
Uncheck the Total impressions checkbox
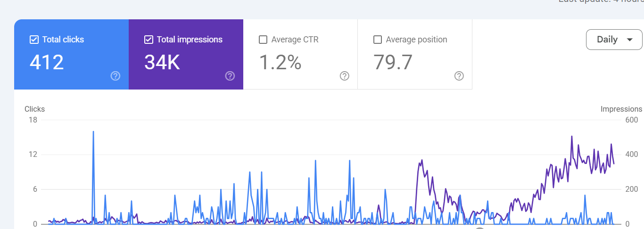click(149, 40)
